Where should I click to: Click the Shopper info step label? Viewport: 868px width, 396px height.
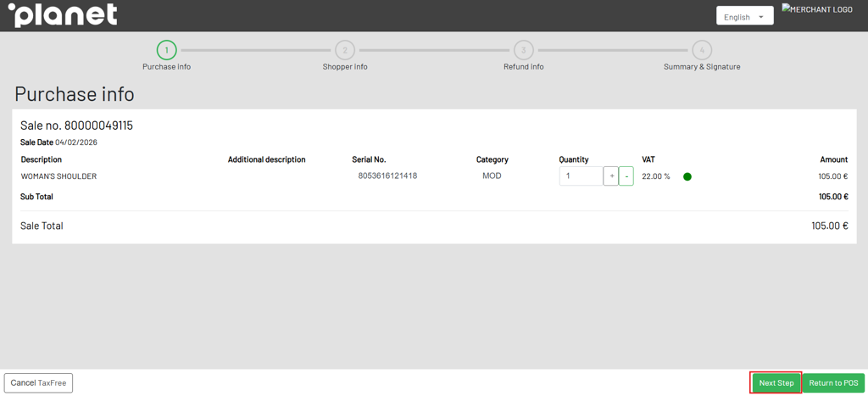[x=345, y=66]
